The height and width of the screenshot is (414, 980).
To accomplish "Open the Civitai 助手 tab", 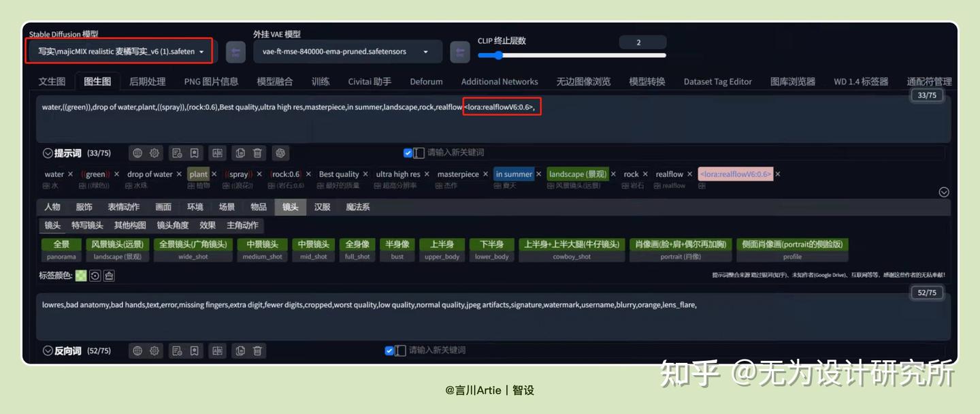I will (x=370, y=81).
